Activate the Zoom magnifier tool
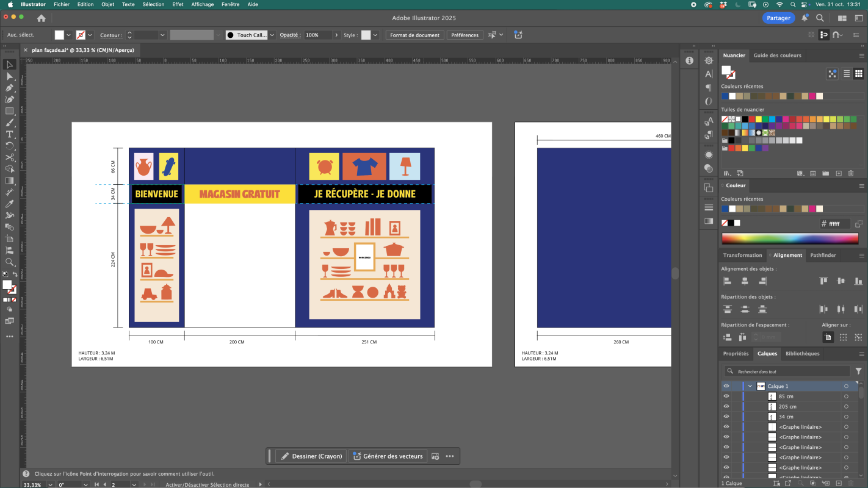Image resolution: width=868 pixels, height=488 pixels. coord(9,262)
